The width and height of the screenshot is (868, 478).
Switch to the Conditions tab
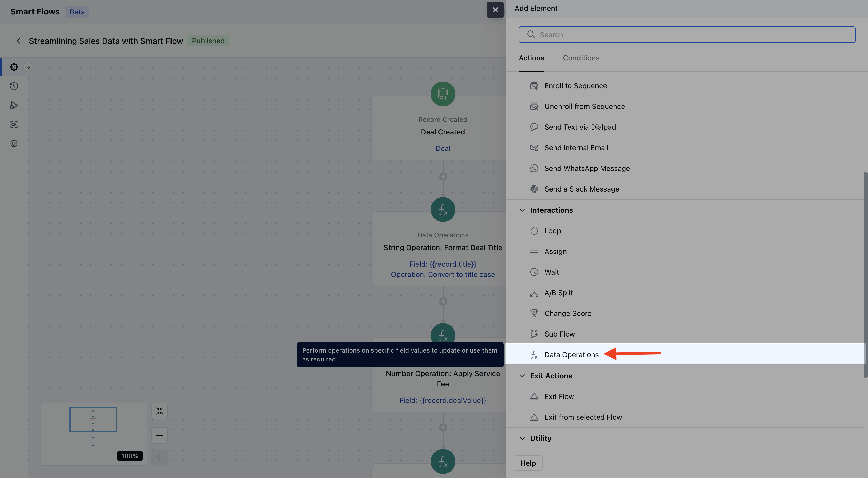[580, 58]
